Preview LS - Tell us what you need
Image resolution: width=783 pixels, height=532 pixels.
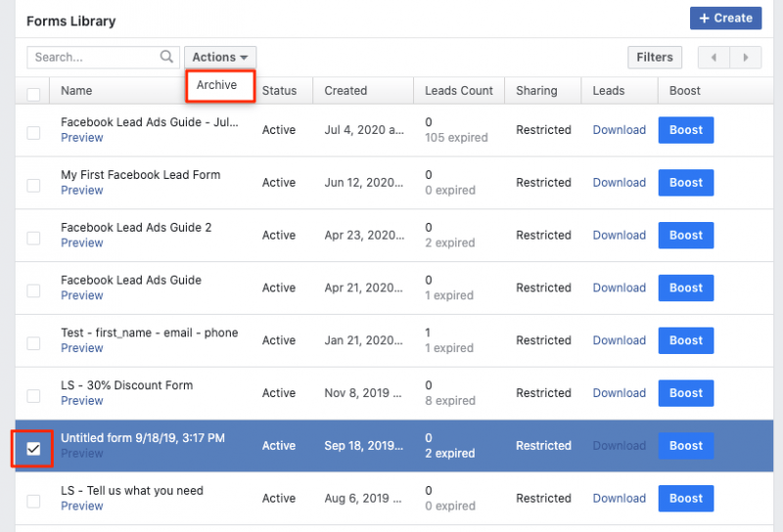pos(82,506)
